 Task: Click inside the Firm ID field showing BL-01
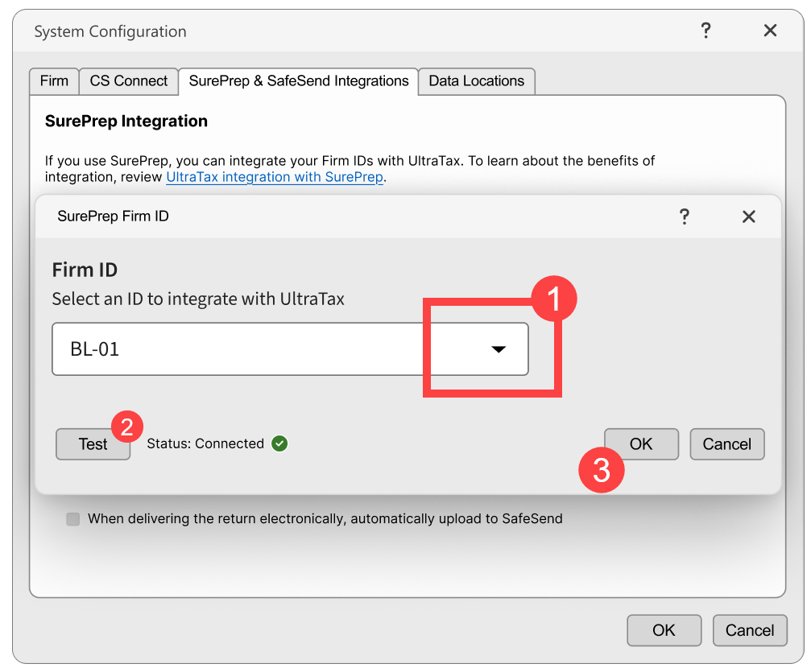tap(242, 348)
